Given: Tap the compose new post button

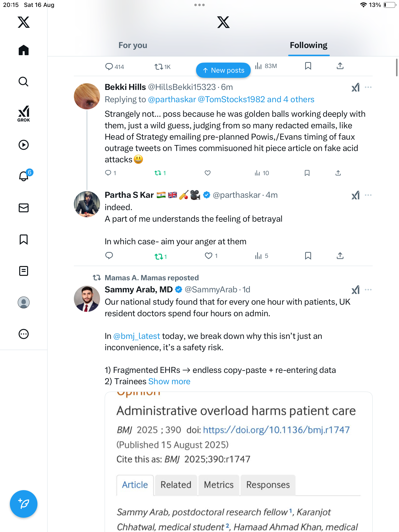Looking at the screenshot, I should (x=24, y=504).
